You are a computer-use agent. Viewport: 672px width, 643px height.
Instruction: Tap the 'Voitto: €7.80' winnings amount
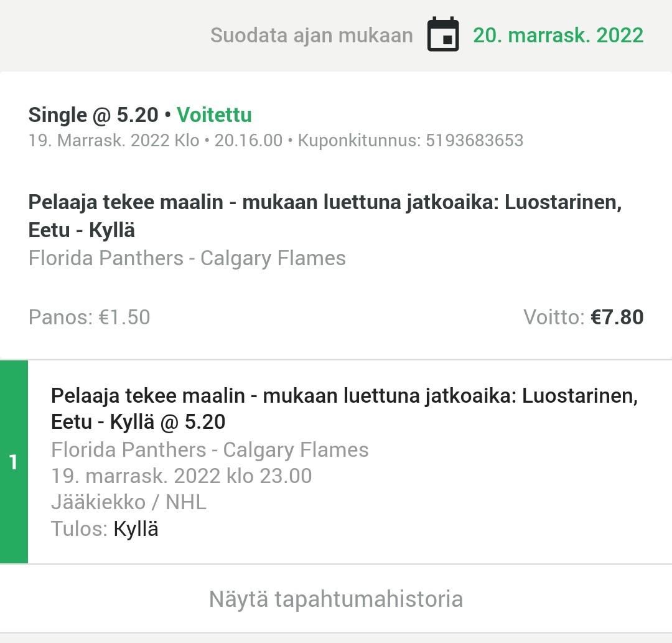[583, 317]
